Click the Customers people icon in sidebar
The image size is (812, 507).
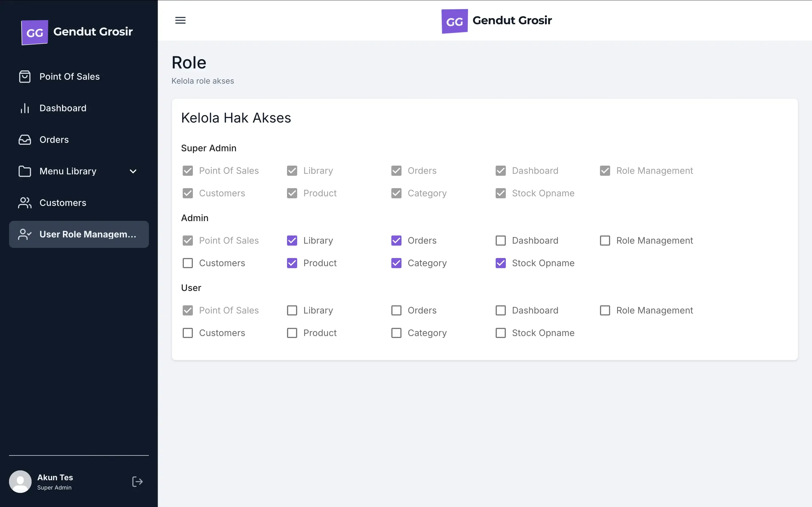(25, 203)
